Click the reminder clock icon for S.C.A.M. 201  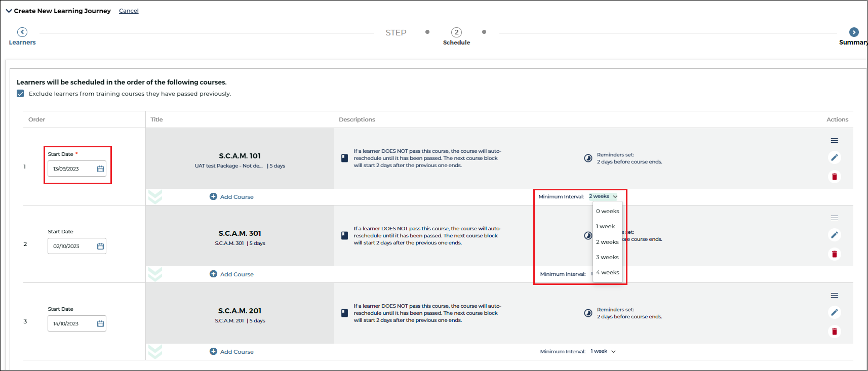click(588, 313)
